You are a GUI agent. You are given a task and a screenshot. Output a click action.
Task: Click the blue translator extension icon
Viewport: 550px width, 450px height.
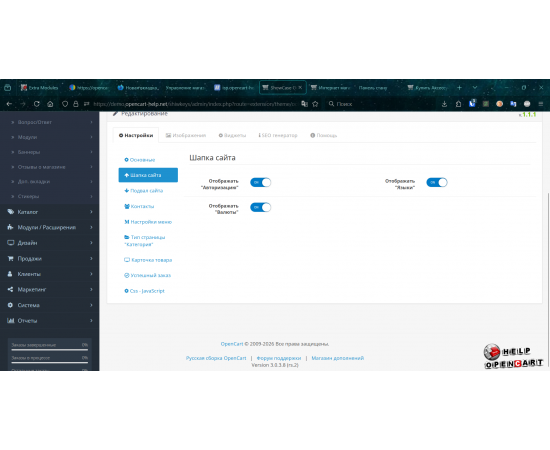click(x=513, y=104)
